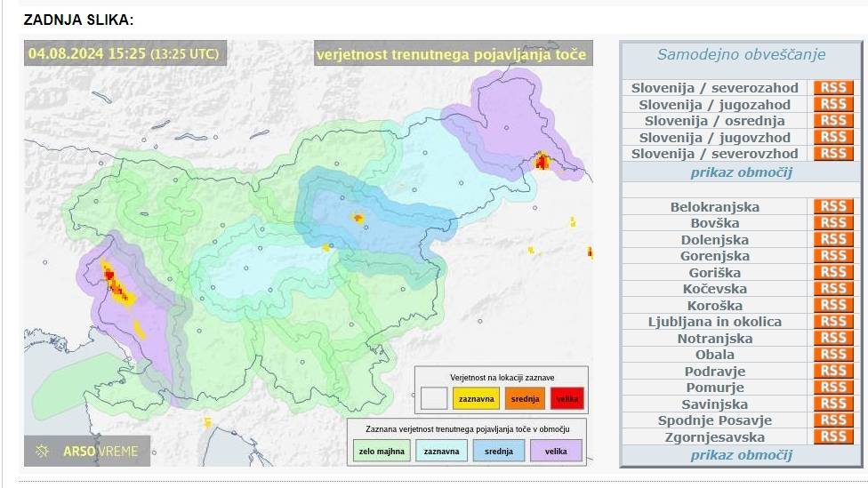Click the Savinjska region label

(x=715, y=404)
